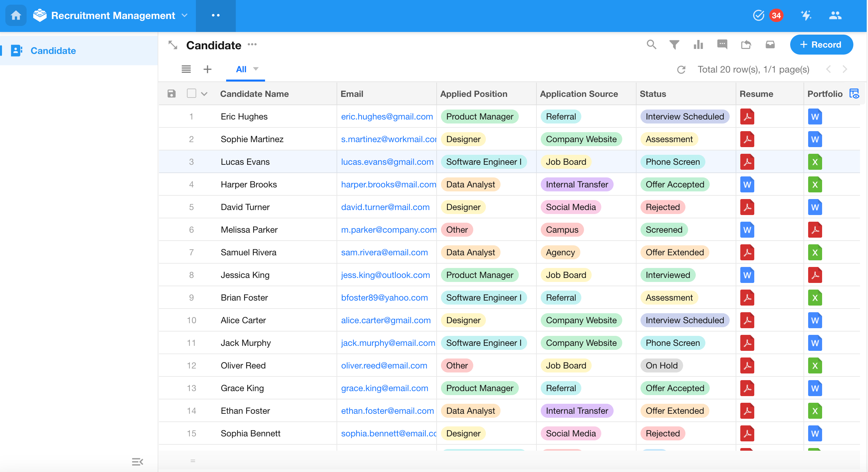This screenshot has height=472, width=868.
Task: Open Lucas Evans's Excel portfolio file
Action: coord(815,162)
